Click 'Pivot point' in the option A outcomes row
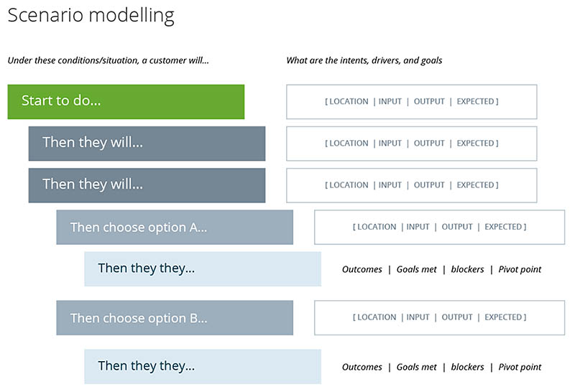 pos(520,269)
